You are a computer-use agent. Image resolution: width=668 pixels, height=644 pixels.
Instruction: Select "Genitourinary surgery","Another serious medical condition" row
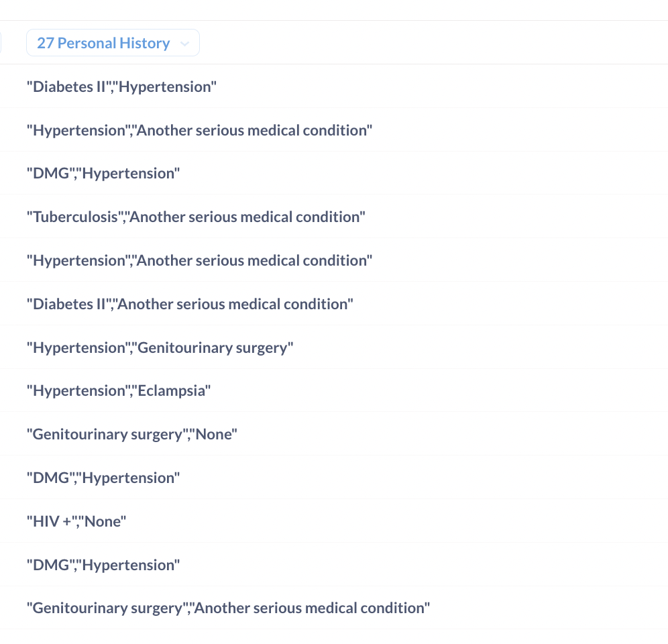(x=228, y=608)
